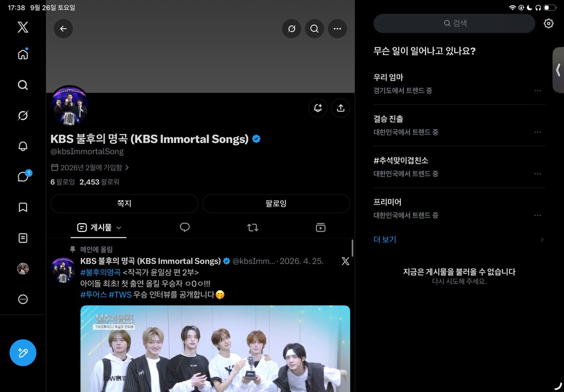The height and width of the screenshot is (392, 564).
Task: Click the #TWS hashtag
Action: (120, 295)
